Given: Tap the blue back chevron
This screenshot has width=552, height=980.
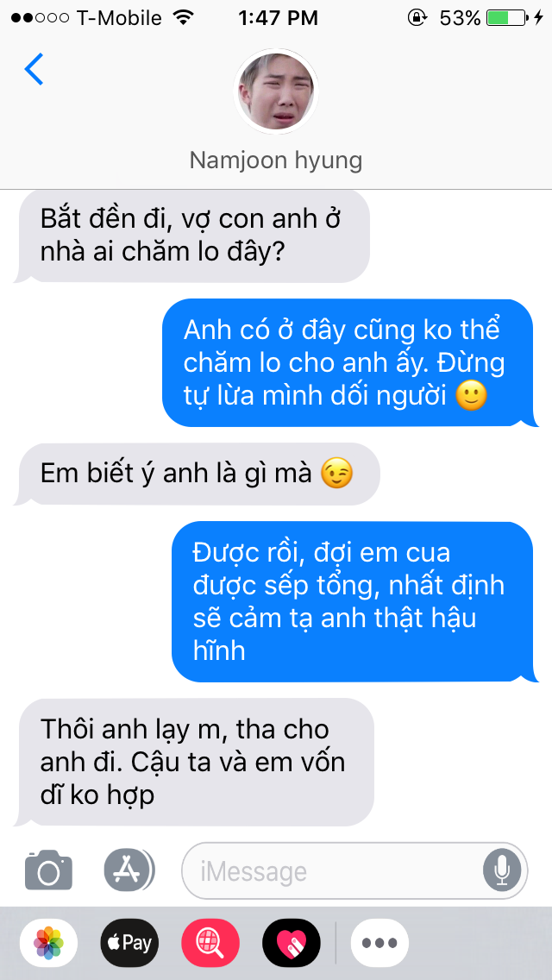Looking at the screenshot, I should point(34,69).
